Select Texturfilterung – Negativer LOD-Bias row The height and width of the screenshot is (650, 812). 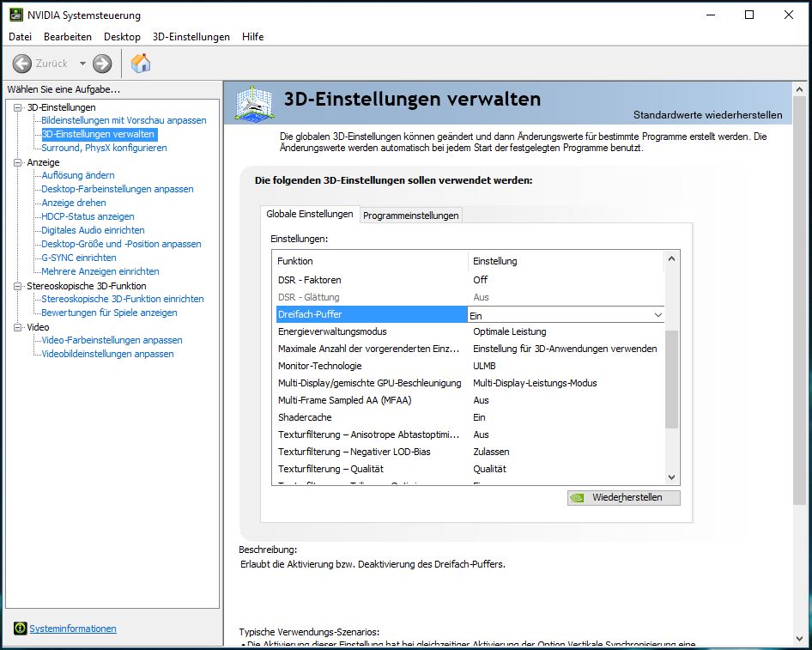click(x=470, y=452)
